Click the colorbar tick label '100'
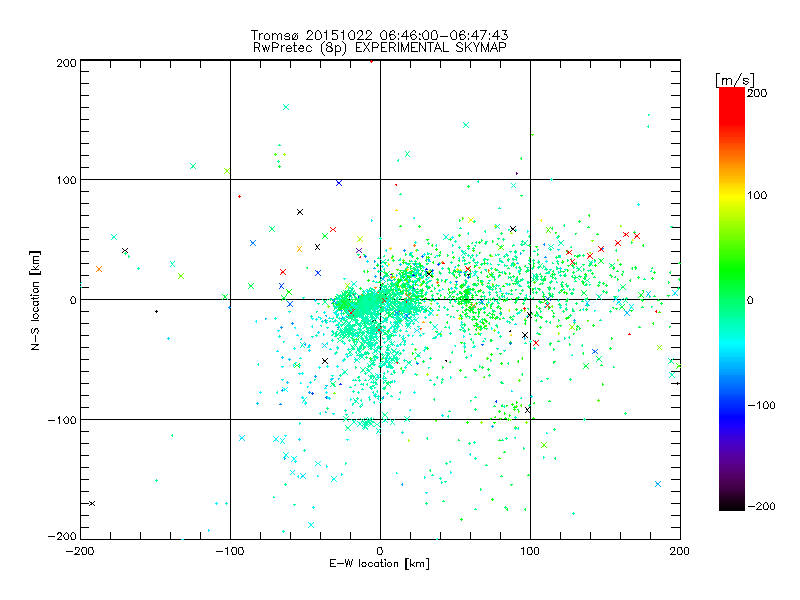 pos(757,195)
